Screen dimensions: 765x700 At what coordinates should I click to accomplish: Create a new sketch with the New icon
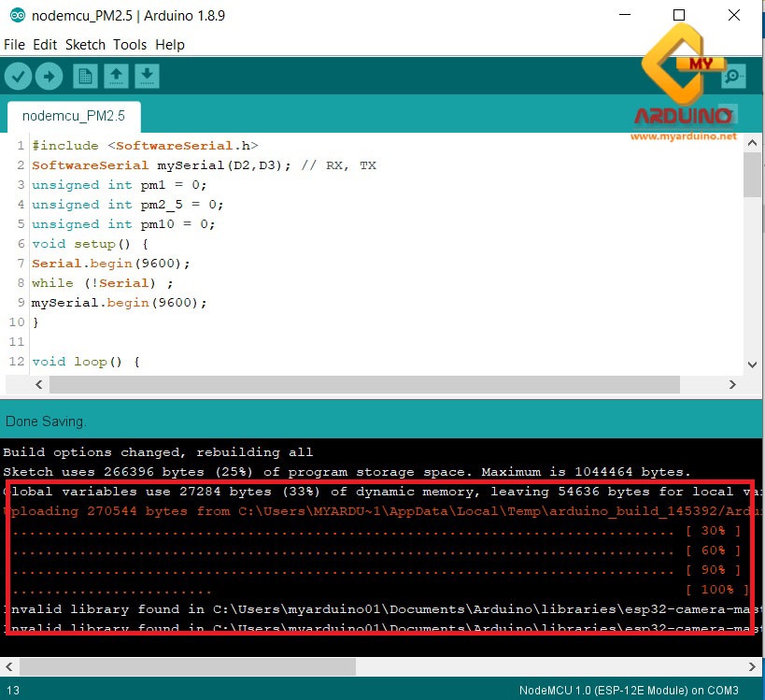[x=85, y=76]
